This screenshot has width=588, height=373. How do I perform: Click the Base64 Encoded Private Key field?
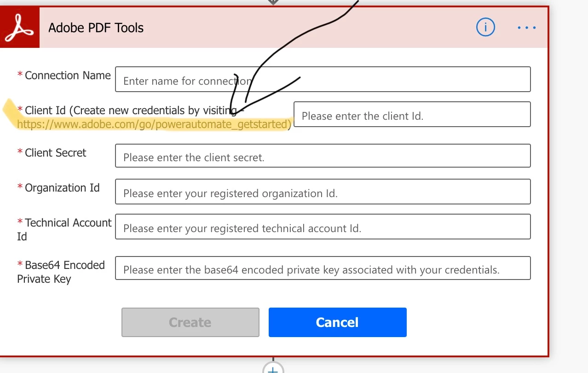[x=323, y=268]
